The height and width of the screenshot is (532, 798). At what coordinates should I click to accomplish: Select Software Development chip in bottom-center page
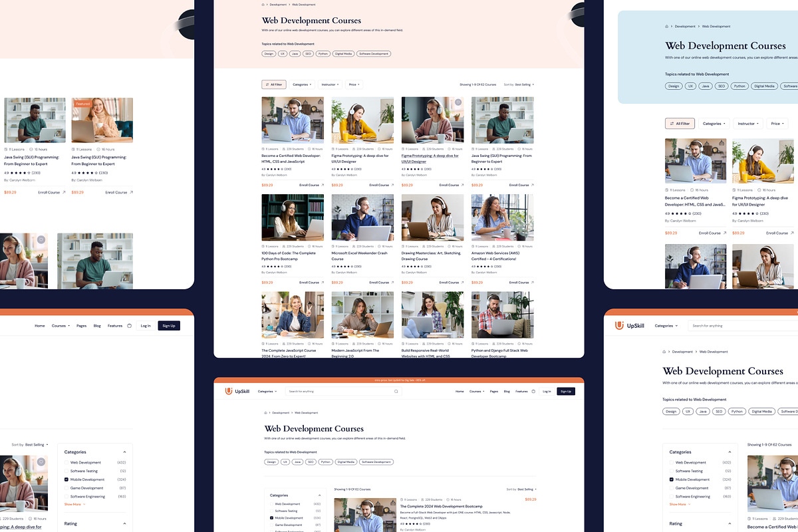(376, 462)
